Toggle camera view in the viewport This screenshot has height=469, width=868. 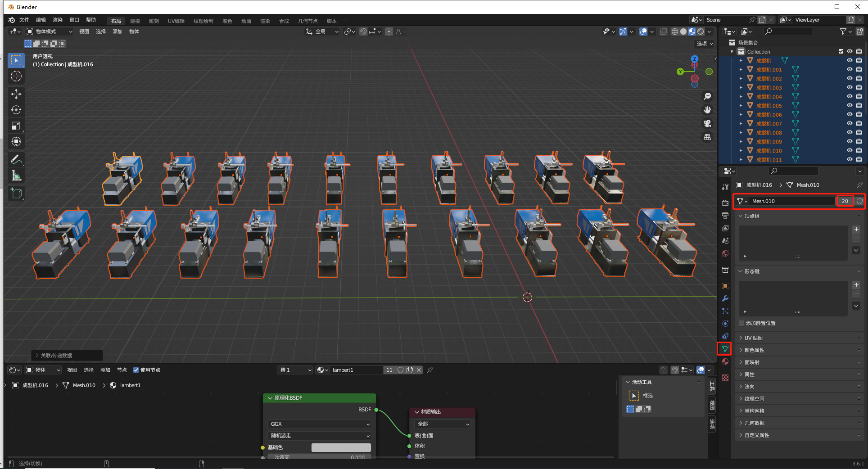(707, 123)
